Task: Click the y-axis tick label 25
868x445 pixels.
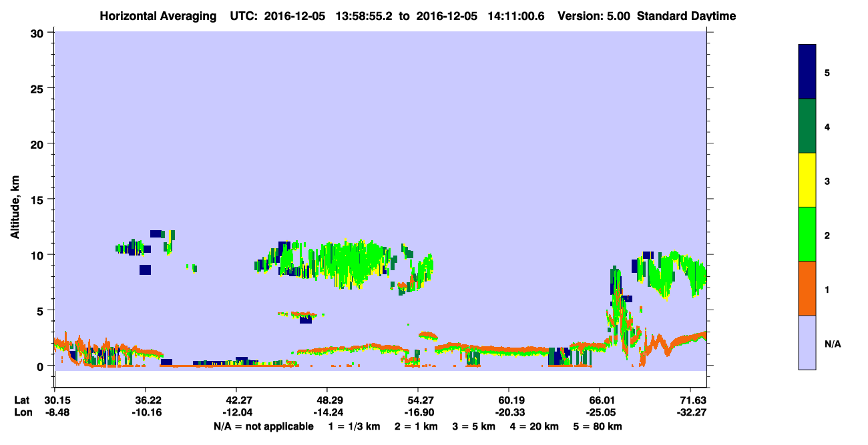Action: [39, 88]
